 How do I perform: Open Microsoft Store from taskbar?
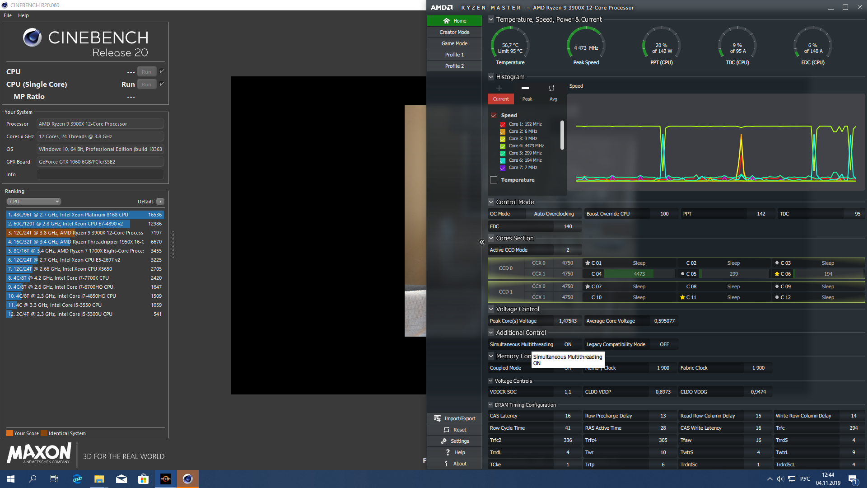pos(143,479)
